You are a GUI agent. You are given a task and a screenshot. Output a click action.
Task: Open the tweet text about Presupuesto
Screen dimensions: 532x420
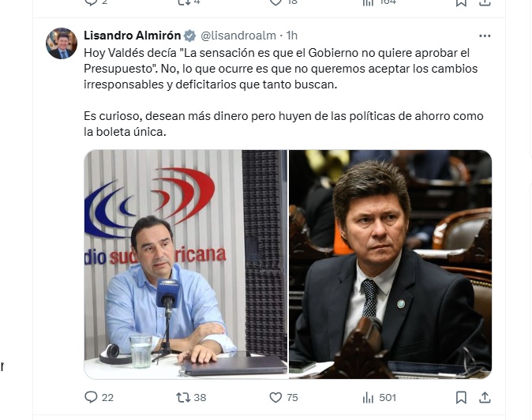click(280, 69)
